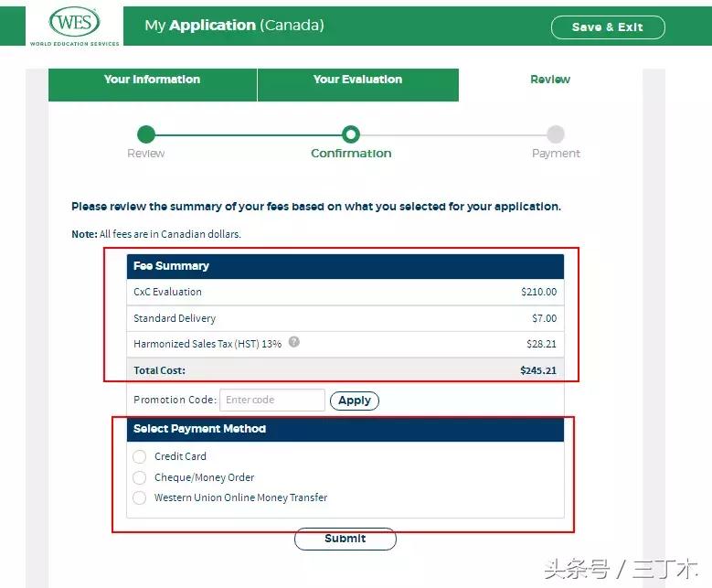Click the Review step circle
This screenshot has width=712, height=588.
(146, 134)
